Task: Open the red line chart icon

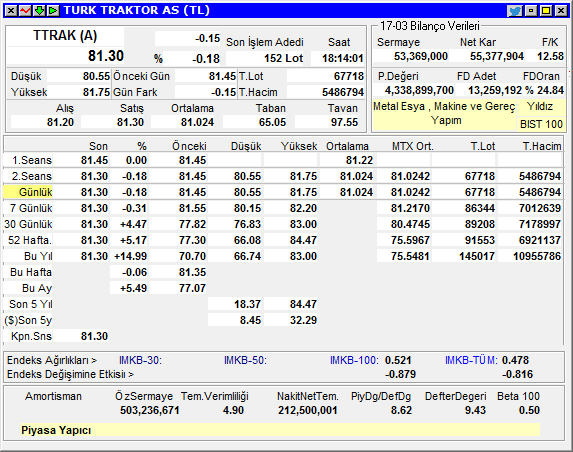Action: pos(25,11)
